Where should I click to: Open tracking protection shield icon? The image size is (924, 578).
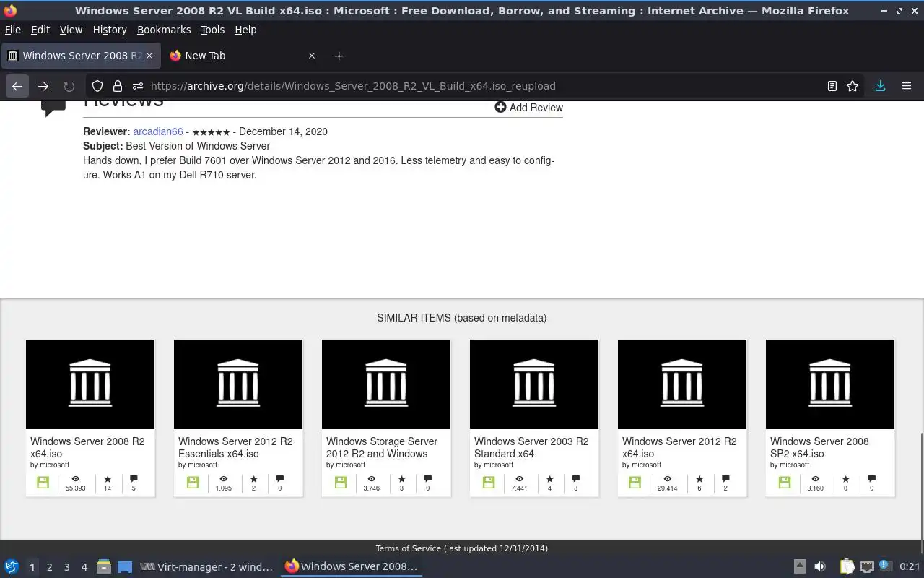(97, 86)
